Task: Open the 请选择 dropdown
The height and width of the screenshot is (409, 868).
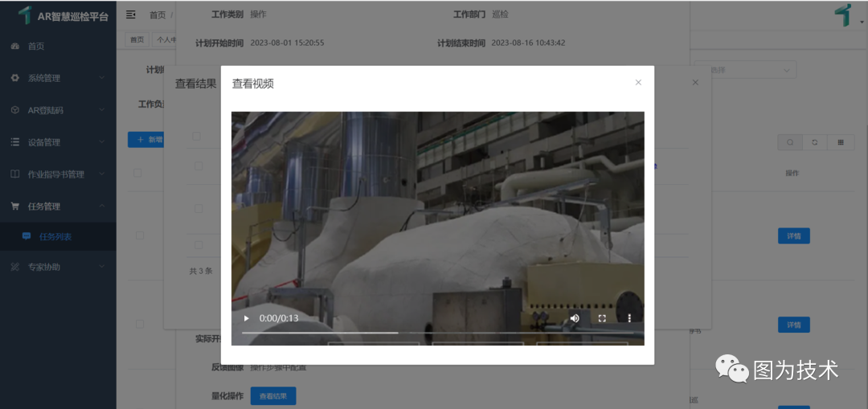Action: coord(745,70)
